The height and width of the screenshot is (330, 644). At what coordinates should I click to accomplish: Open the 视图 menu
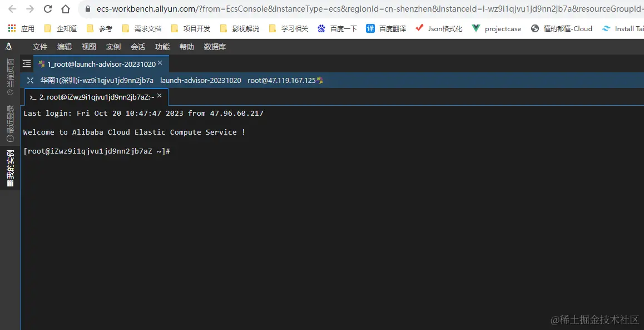[x=89, y=47]
